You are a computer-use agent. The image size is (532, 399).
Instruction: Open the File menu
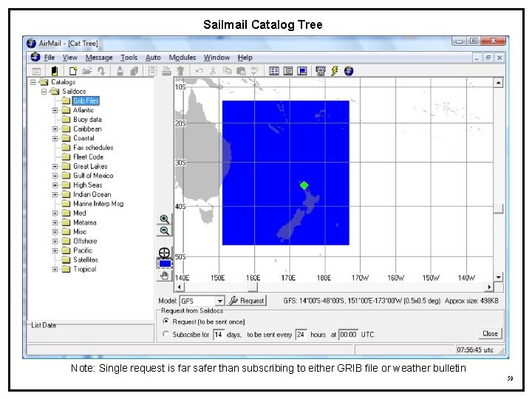pos(50,58)
